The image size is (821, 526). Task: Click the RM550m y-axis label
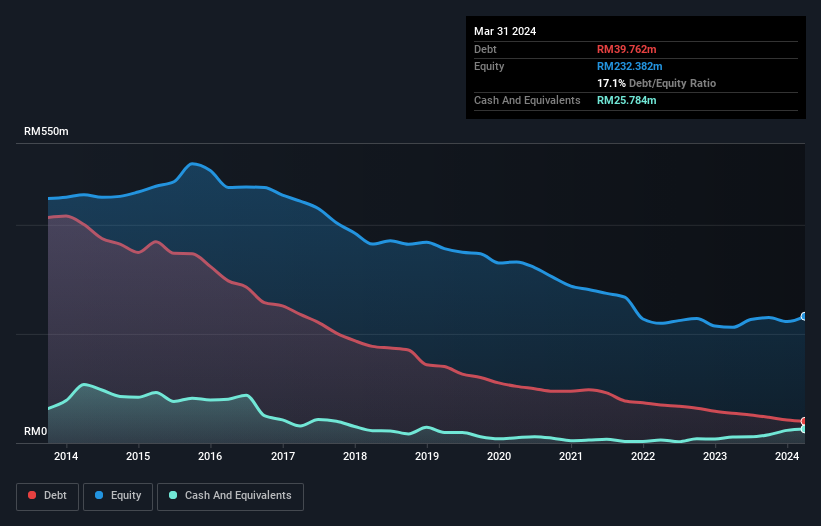[x=46, y=131]
